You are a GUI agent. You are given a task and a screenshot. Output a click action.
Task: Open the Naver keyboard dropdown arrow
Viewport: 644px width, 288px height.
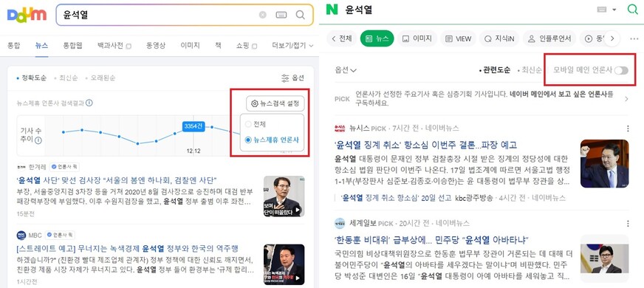point(614,10)
